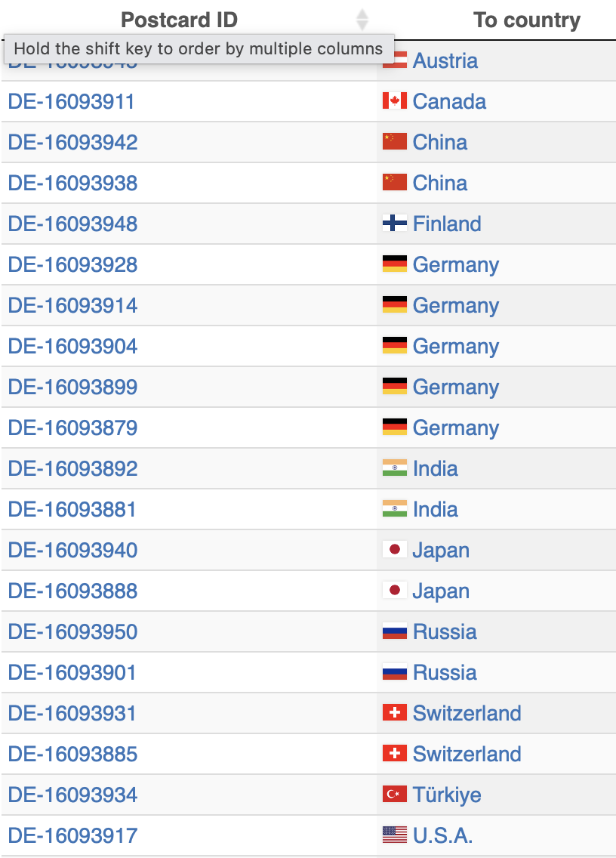Click the flag beside postcard DE-16093892
The height and width of the screenshot is (858, 616).
click(x=395, y=468)
